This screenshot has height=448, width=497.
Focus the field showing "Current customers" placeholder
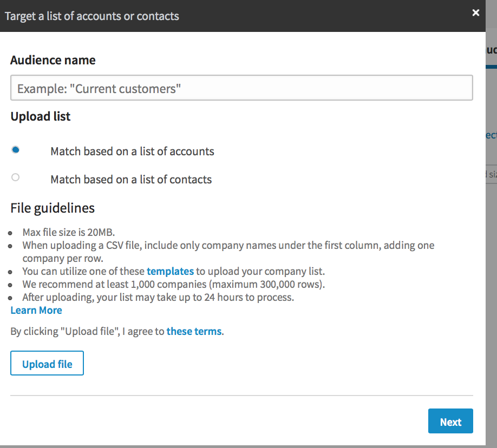[x=242, y=87]
